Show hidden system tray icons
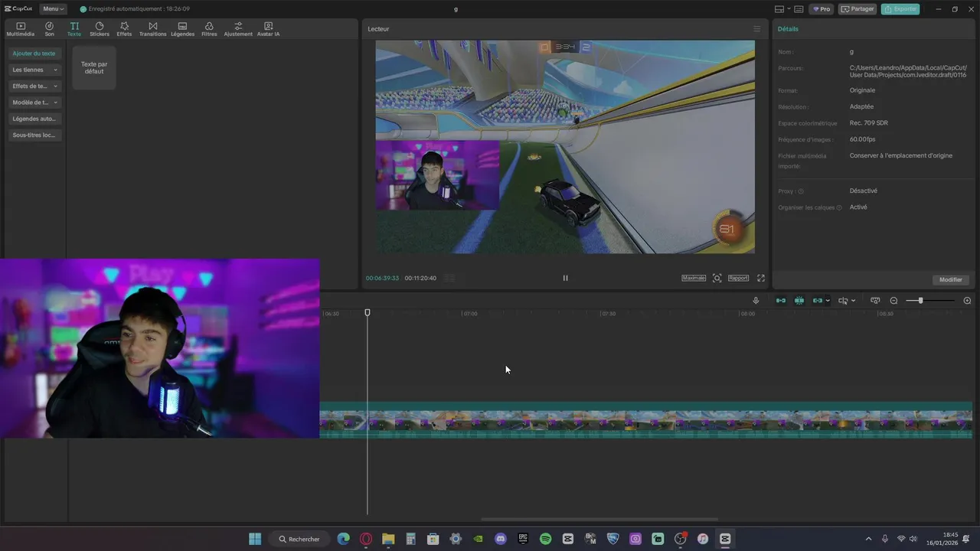 point(868,539)
